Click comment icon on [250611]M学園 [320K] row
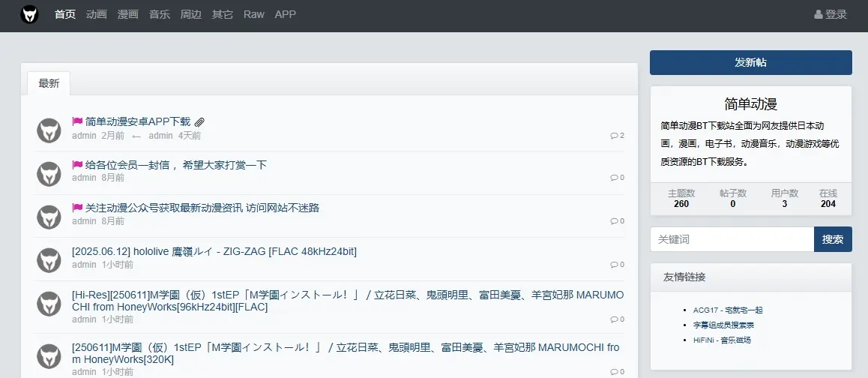 (614, 372)
